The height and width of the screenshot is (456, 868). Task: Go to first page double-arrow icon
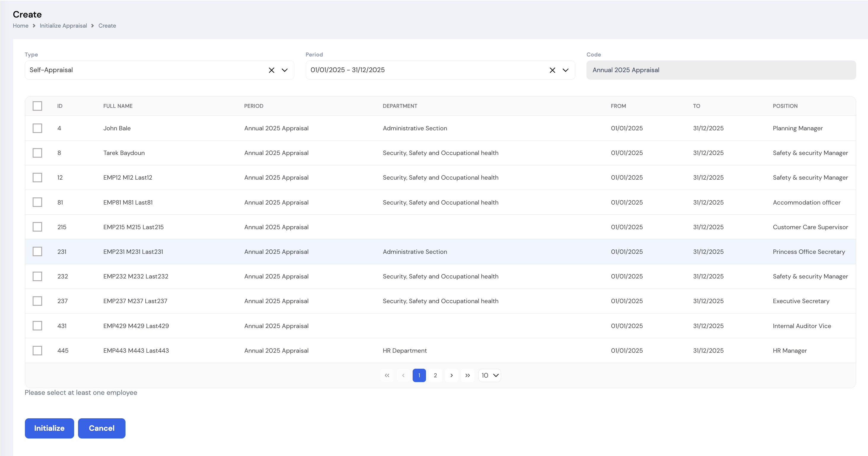tap(387, 375)
